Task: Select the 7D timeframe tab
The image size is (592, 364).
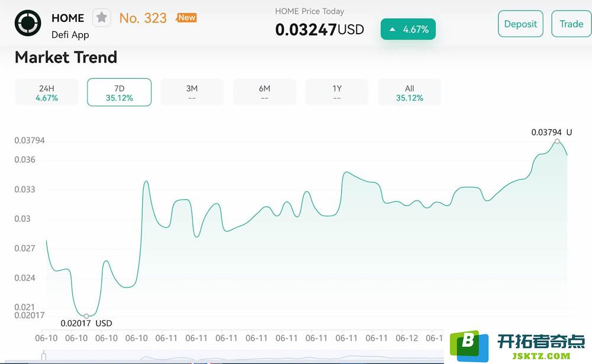Action: [120, 92]
